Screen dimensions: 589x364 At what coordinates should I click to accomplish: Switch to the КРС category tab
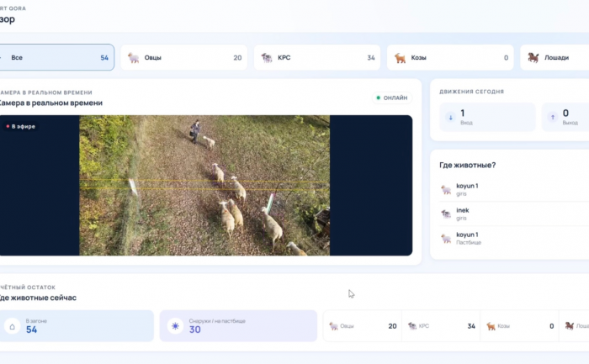(x=317, y=57)
